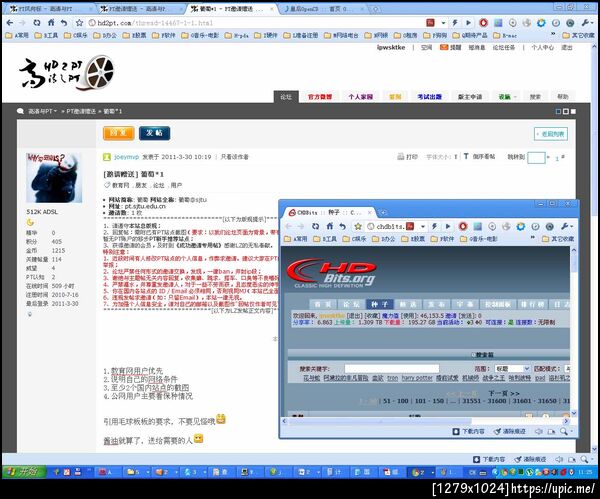Open the 官方微群 nav tab
This screenshot has height=499, width=600.
[320, 97]
